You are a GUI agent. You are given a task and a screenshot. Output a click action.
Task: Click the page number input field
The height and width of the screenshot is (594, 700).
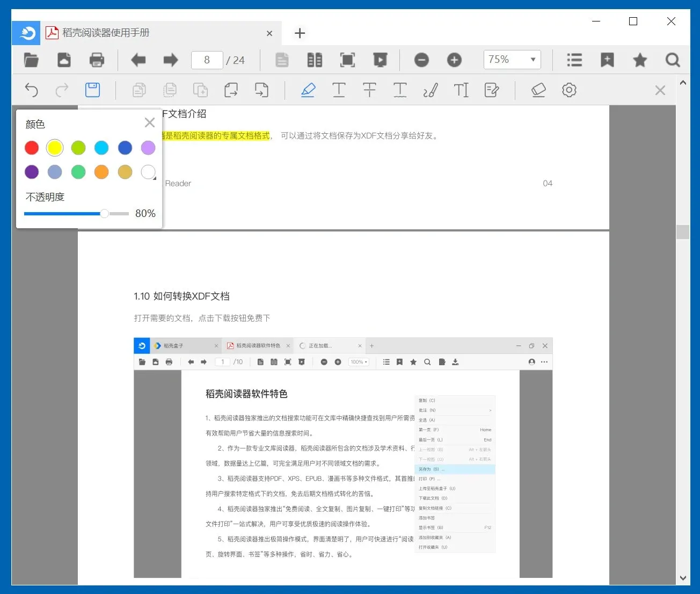[x=207, y=60]
